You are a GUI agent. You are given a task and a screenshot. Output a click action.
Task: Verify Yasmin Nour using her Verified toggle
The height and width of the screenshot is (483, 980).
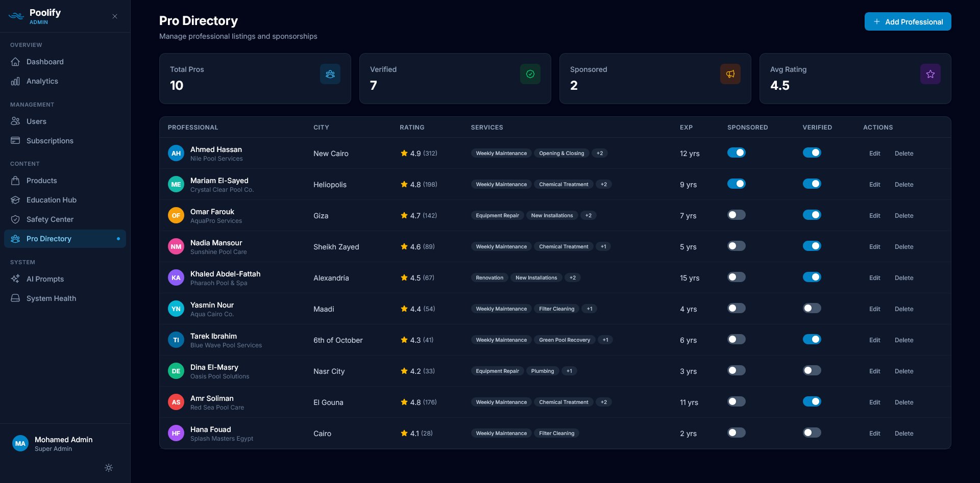[812, 308]
